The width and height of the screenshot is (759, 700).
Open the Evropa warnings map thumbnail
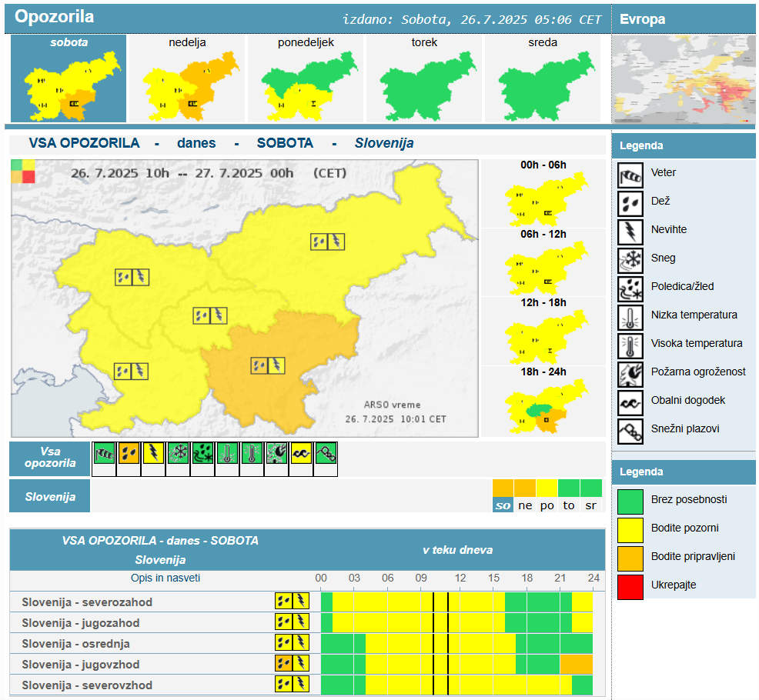coord(684,80)
